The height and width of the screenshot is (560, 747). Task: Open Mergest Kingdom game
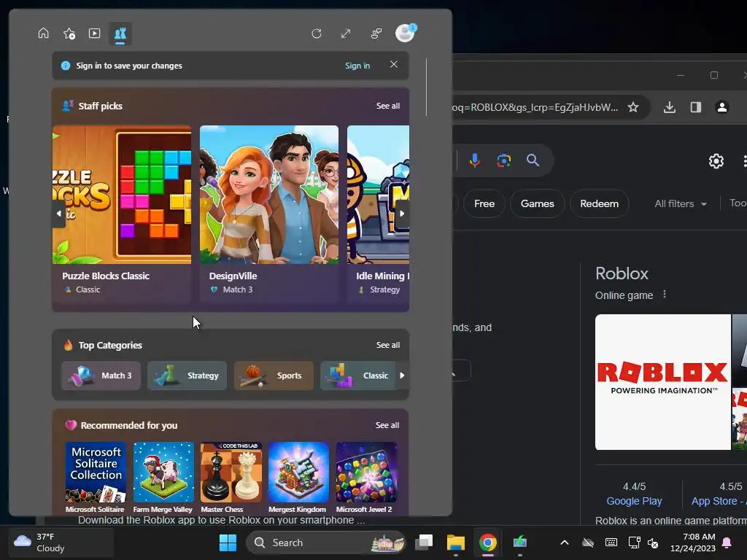(298, 478)
